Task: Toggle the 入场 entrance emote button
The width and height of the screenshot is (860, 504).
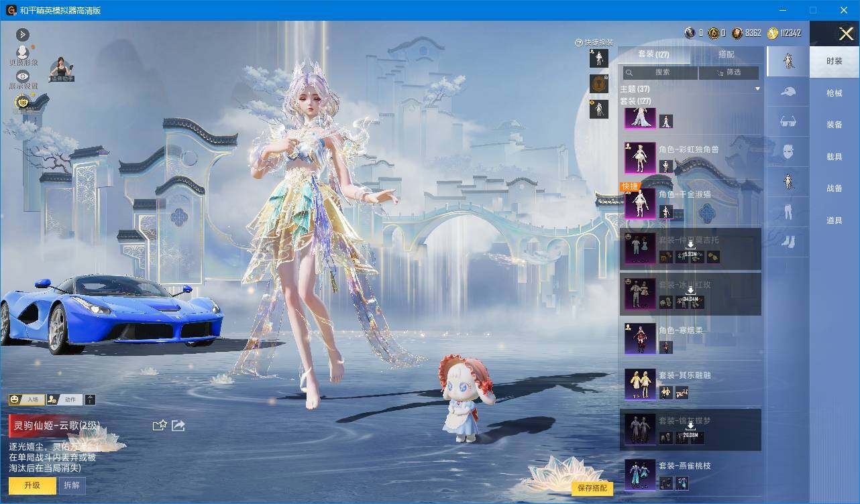Action: coord(26,399)
